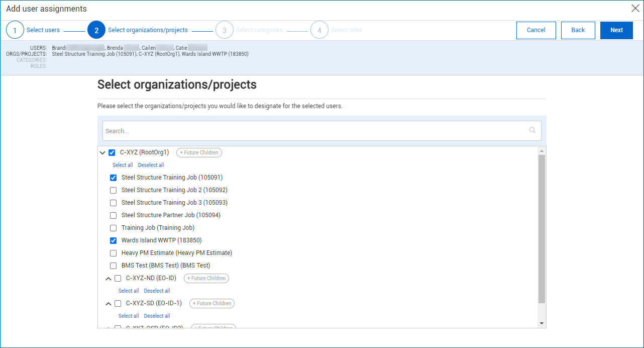Viewport: 644px width, 348px height.
Task: Click Deselect all under C-XYZ-SD (EO-ID-1)
Action: tap(157, 315)
